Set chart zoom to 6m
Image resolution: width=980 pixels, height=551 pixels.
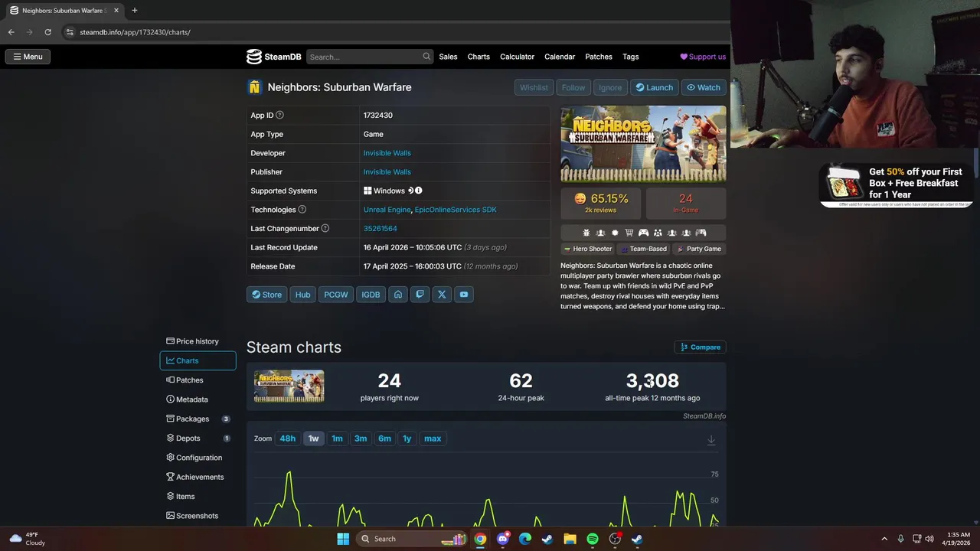point(384,439)
